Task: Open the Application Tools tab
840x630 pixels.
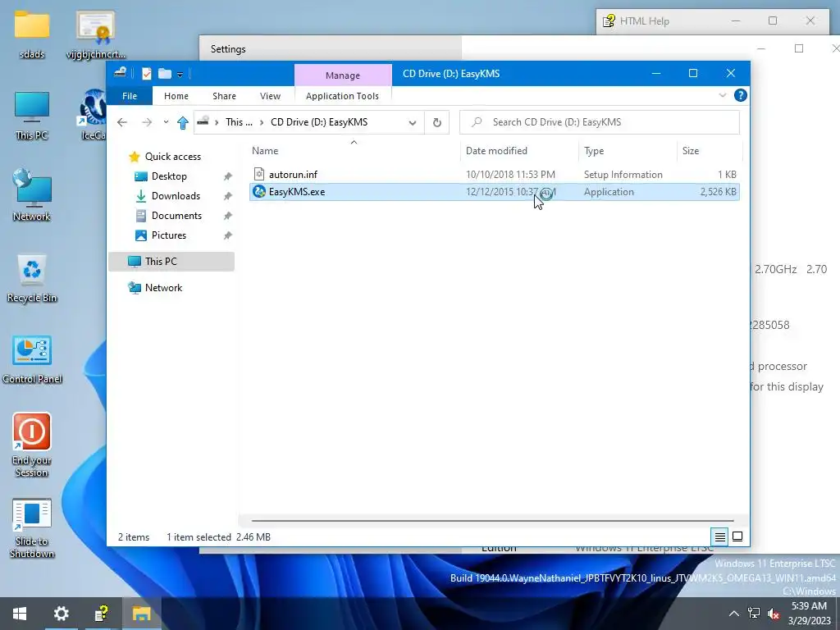Action: 342,96
